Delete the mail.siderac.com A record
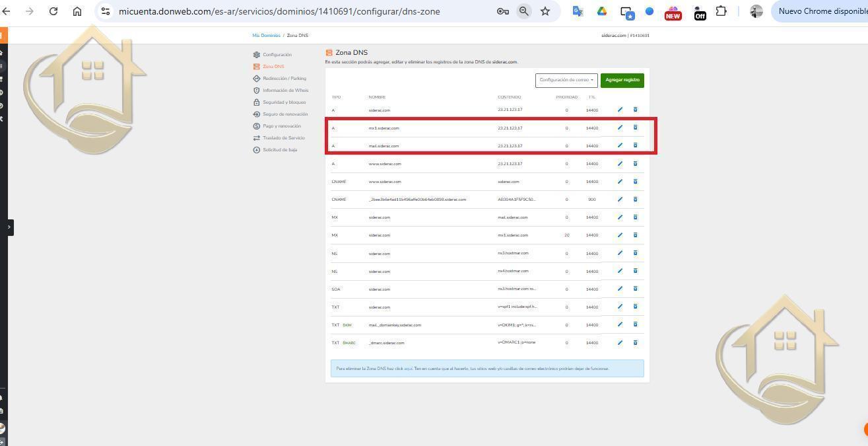This screenshot has width=868, height=446. tap(636, 145)
